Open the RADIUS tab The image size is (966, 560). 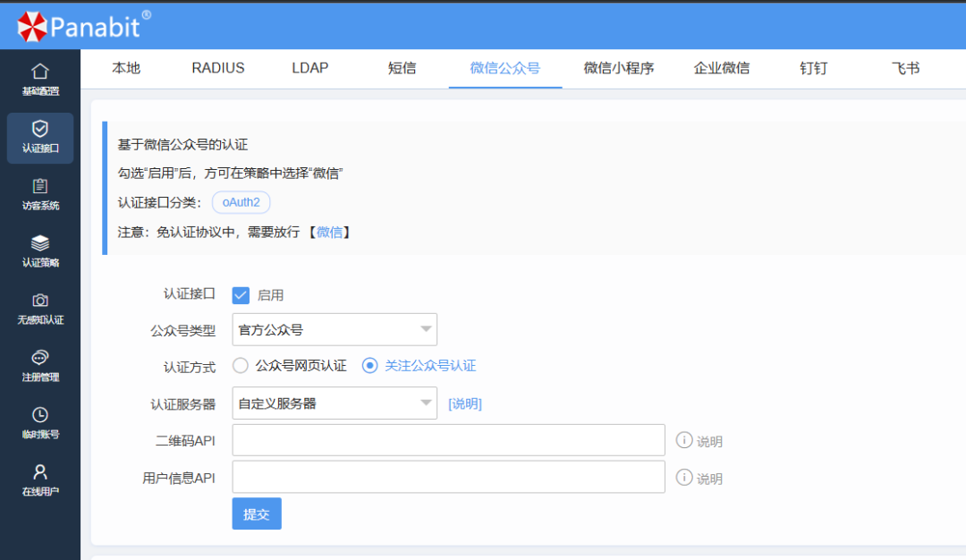point(217,68)
